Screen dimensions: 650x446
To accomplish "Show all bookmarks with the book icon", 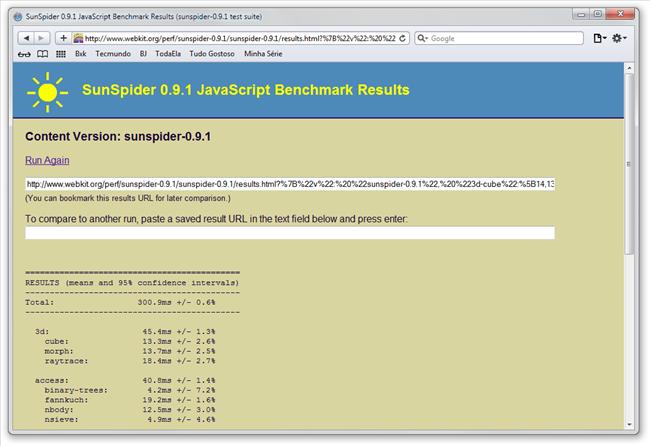I will point(42,54).
